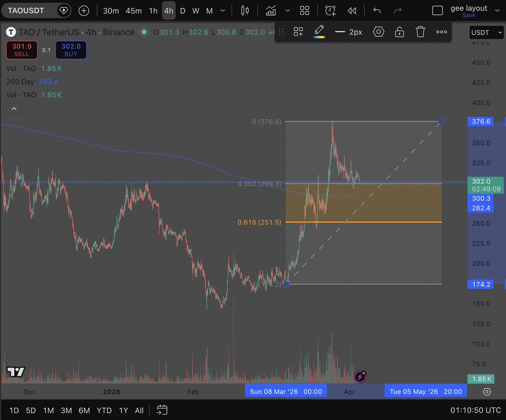This screenshot has width=506, height=420.
Task: Expand the indicators favorites dropdown arrow
Action: click(287, 11)
